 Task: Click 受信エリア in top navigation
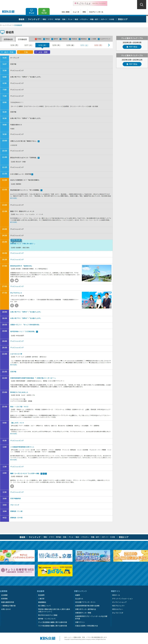coord(122,19)
